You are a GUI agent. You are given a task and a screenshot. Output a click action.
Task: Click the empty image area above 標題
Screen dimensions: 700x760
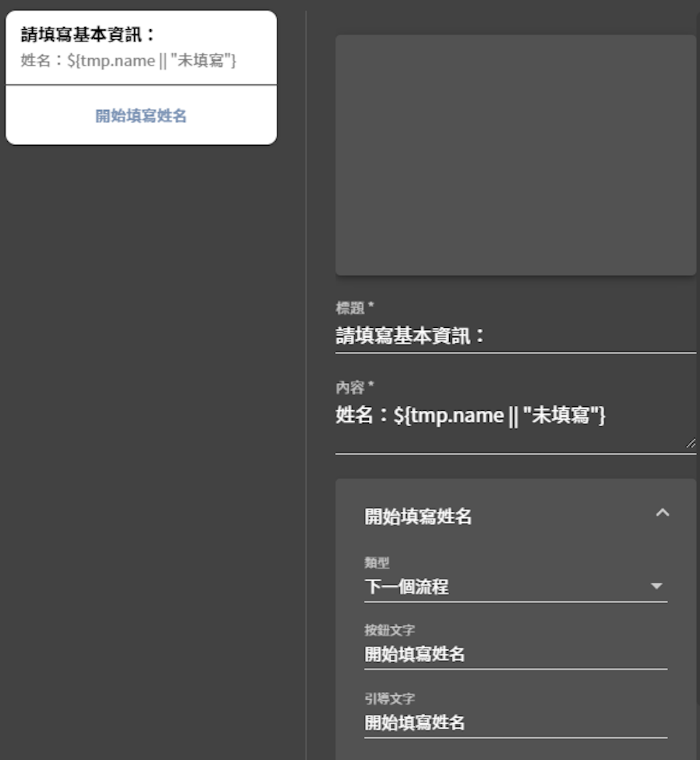pos(516,155)
